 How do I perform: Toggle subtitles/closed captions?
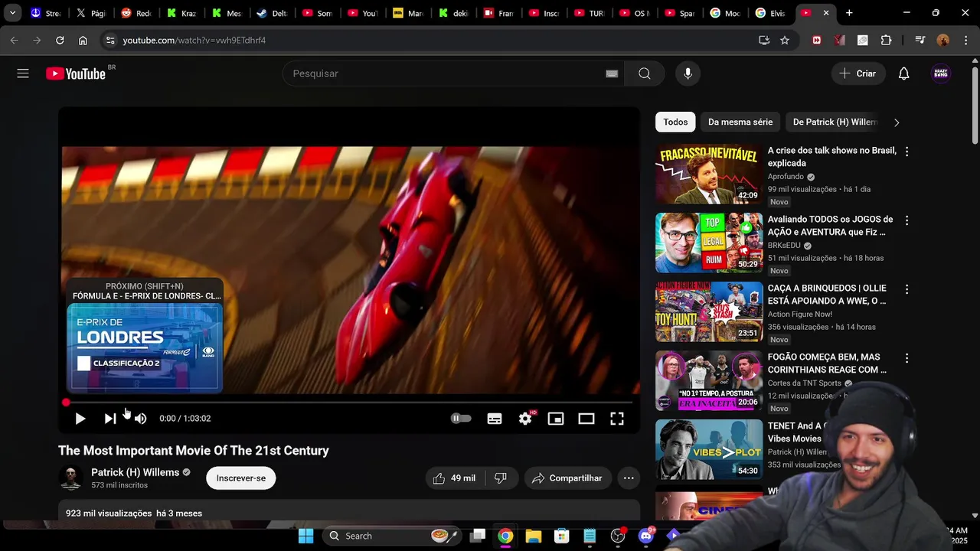pos(495,419)
